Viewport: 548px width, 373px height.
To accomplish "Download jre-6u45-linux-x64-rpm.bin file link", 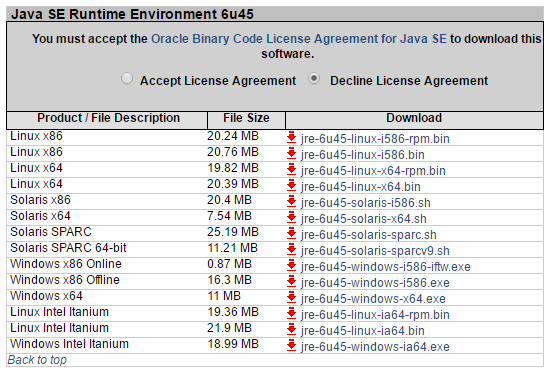I will click(373, 171).
